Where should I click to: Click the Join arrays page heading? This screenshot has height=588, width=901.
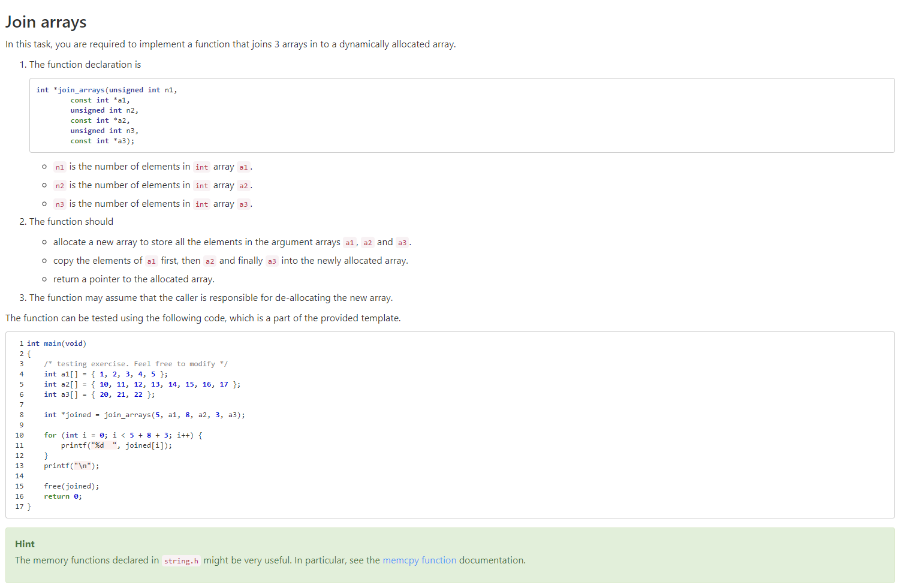(x=46, y=22)
